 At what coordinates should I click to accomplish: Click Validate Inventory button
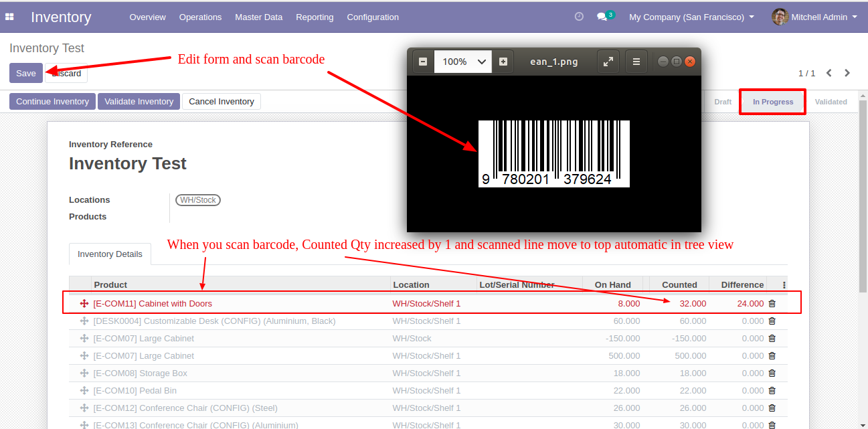(139, 102)
